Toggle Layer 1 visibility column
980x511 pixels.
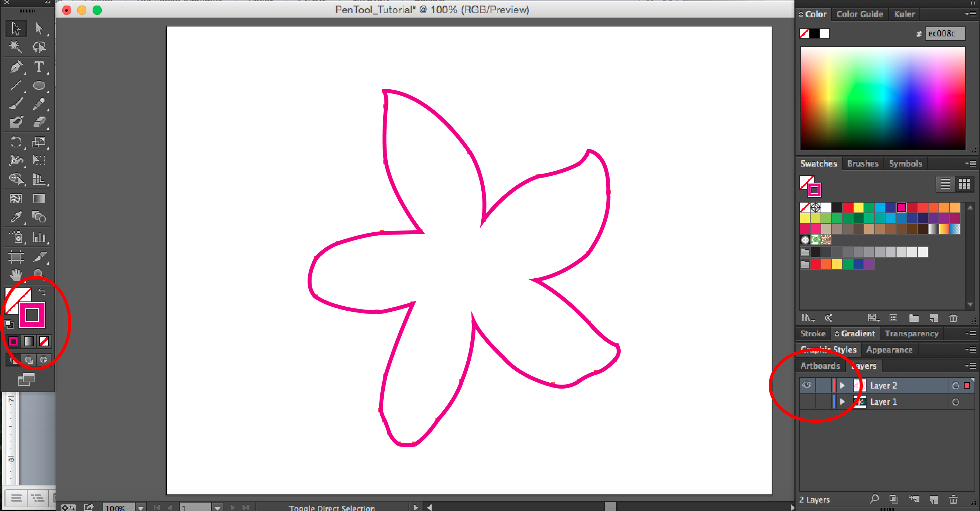807,401
